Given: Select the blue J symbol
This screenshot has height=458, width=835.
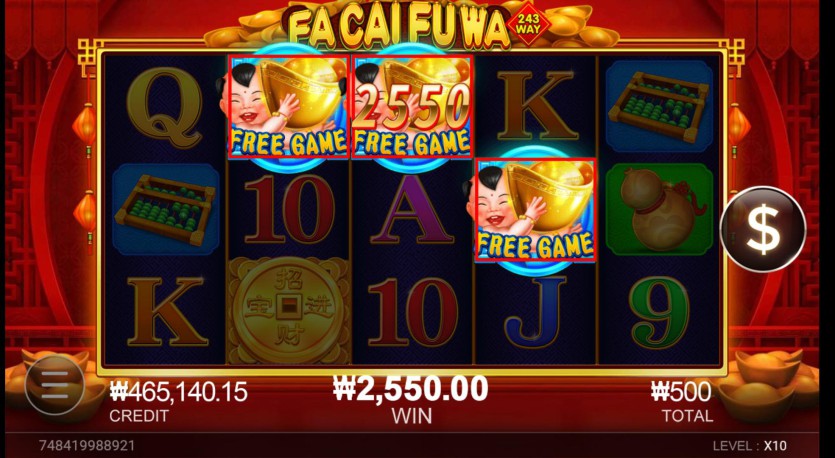Looking at the screenshot, I should [x=535, y=313].
